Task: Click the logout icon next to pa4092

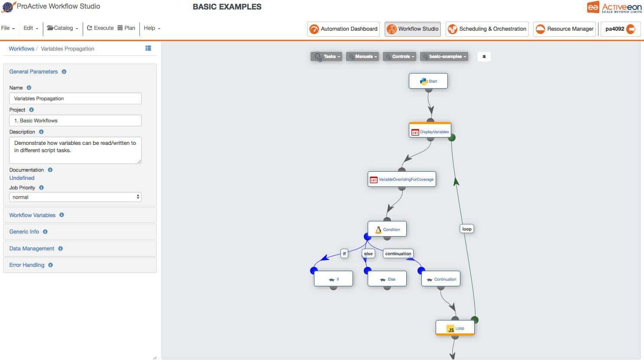Action: 631,29
